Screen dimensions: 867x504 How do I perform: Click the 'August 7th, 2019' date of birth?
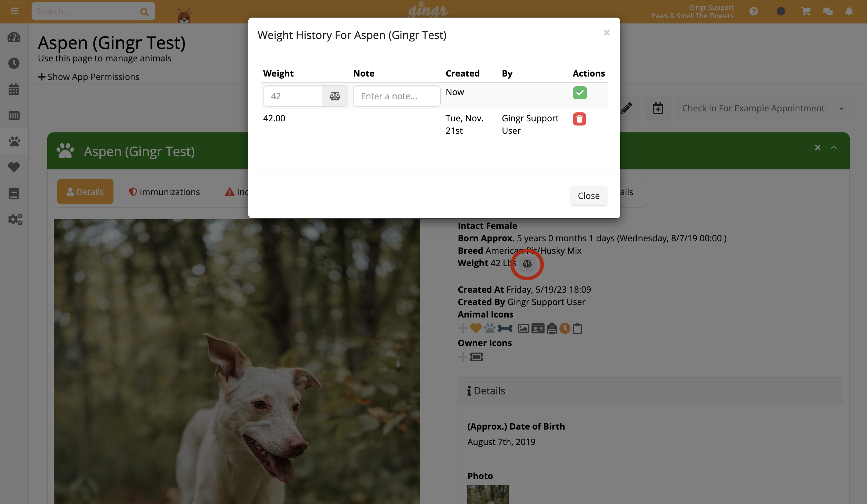click(x=501, y=442)
